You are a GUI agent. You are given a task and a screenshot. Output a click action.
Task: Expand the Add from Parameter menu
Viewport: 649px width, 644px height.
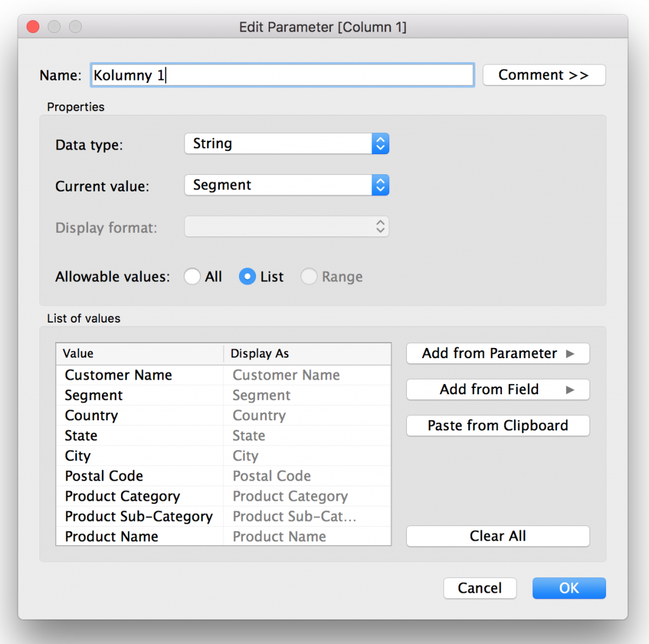(x=498, y=354)
